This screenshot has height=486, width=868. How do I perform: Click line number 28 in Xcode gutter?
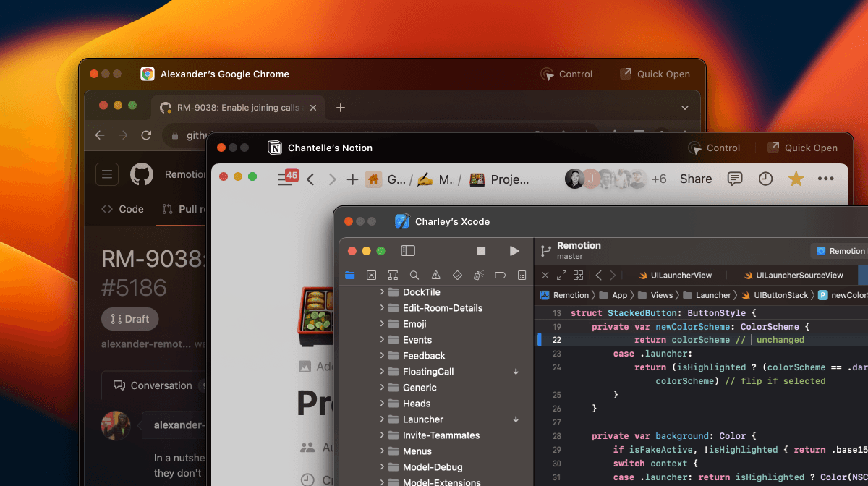pyautogui.click(x=556, y=436)
